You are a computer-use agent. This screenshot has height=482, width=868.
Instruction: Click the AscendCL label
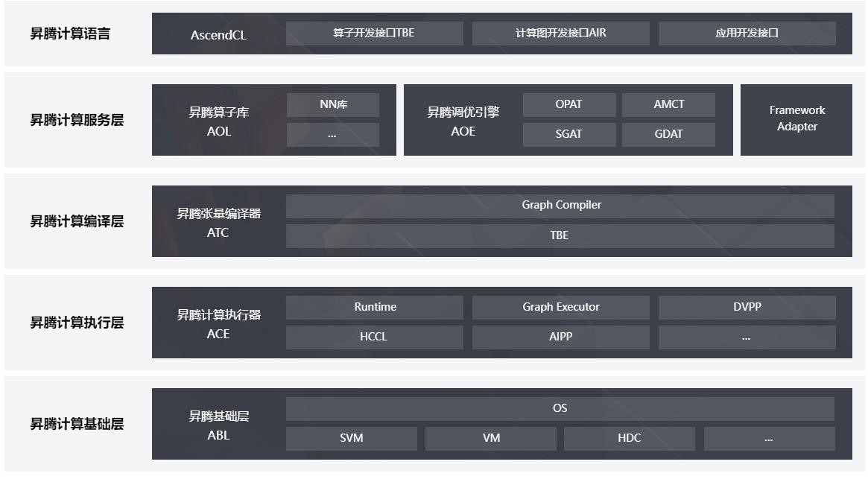point(218,35)
